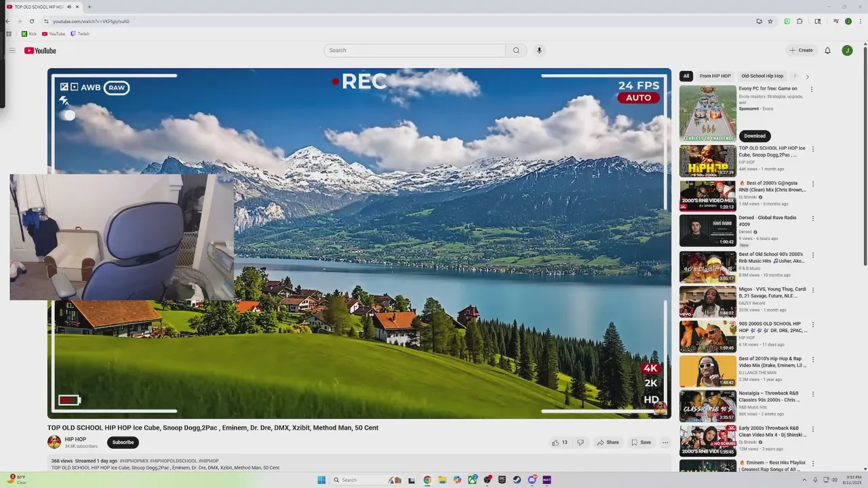Click the install app icon in address bar
The width and height of the screenshot is (868, 488).
(x=759, y=21)
